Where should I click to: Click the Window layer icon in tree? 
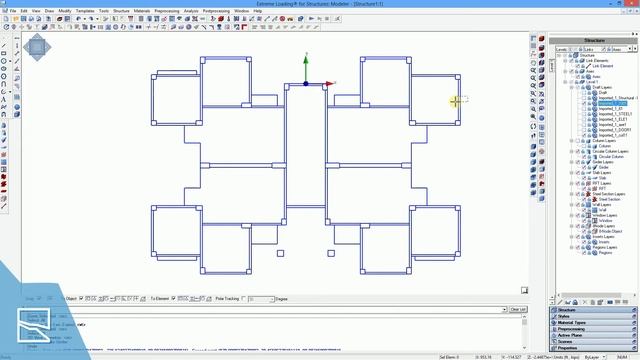pyautogui.click(x=595, y=220)
